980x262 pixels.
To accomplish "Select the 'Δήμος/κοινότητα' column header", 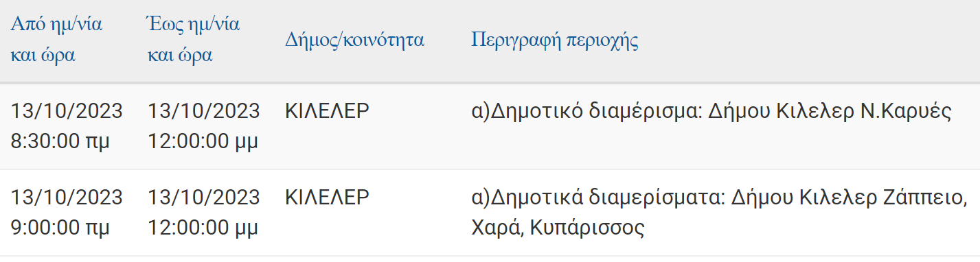I will pos(354,40).
